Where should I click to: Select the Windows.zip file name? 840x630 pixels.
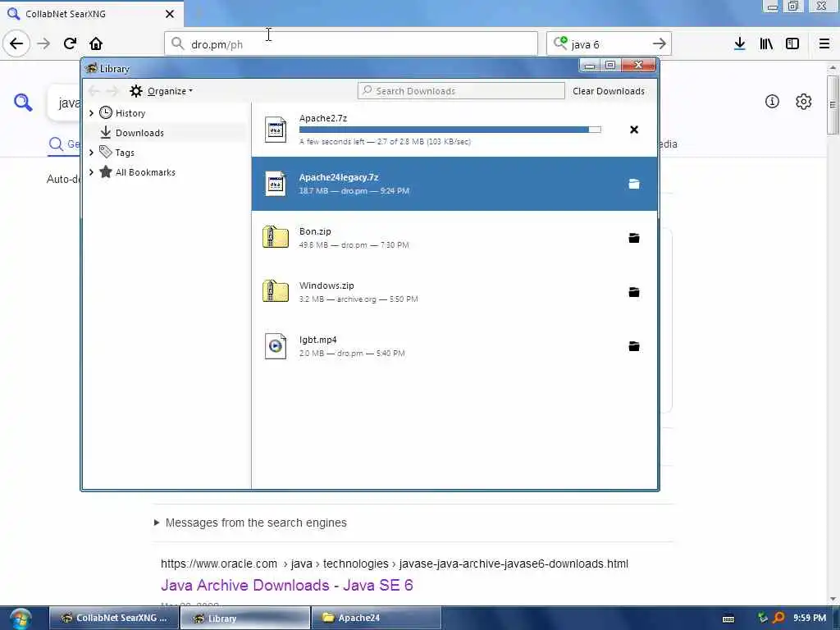pyautogui.click(x=326, y=285)
